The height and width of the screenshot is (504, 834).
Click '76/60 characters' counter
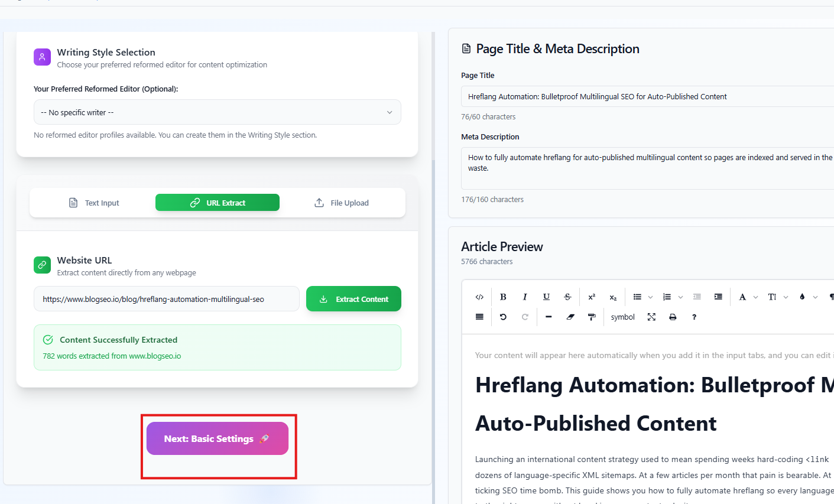(x=488, y=116)
